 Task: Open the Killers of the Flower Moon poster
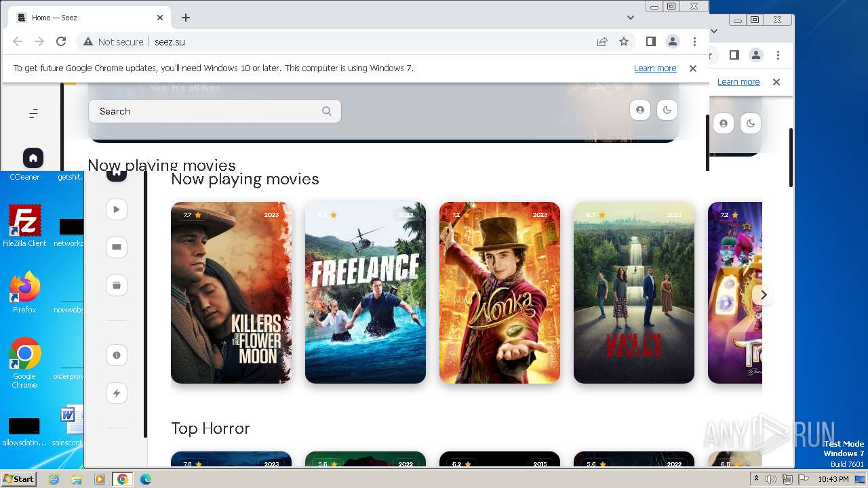(x=231, y=293)
